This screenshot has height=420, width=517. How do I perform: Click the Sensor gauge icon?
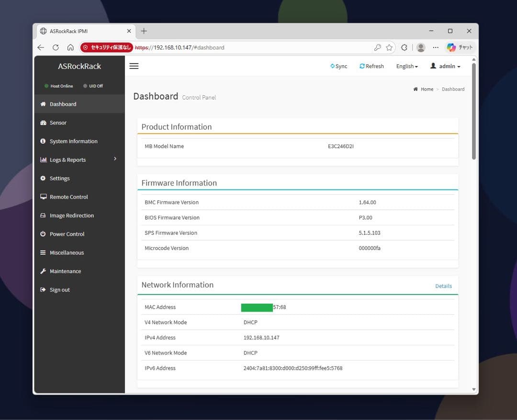[43, 123]
